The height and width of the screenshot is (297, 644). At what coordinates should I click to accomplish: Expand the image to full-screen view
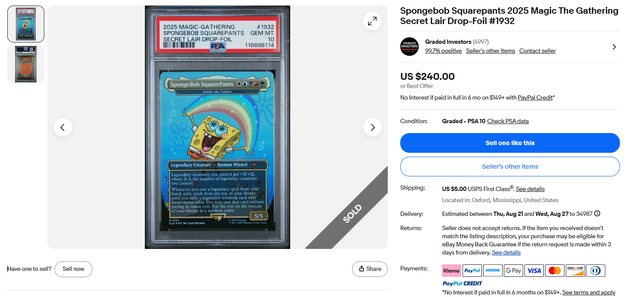point(372,21)
